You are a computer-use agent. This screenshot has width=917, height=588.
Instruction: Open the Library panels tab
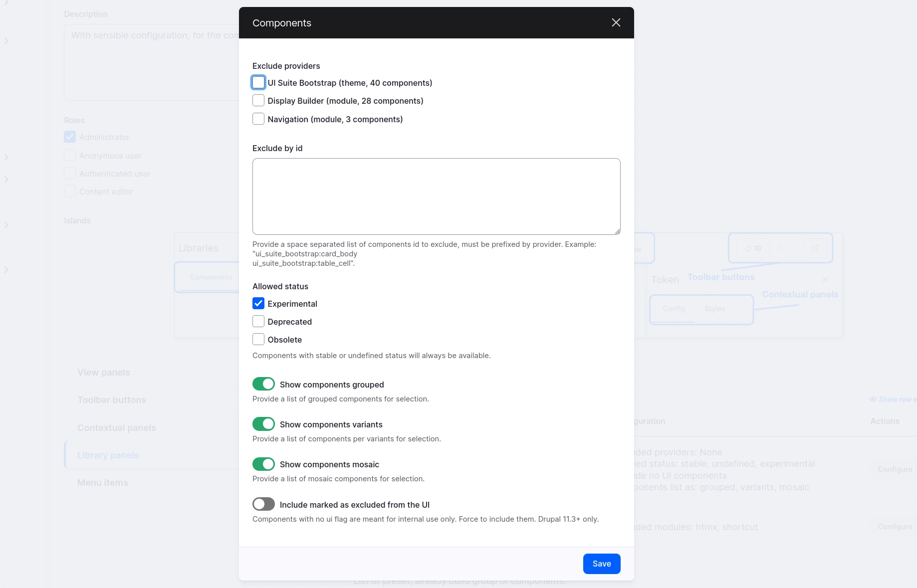click(108, 455)
